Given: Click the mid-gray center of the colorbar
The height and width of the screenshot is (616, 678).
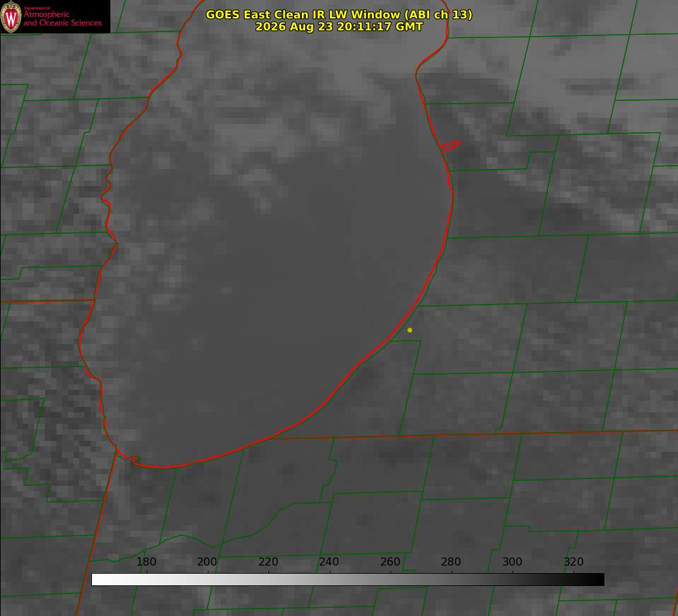Looking at the screenshot, I should point(348,579).
